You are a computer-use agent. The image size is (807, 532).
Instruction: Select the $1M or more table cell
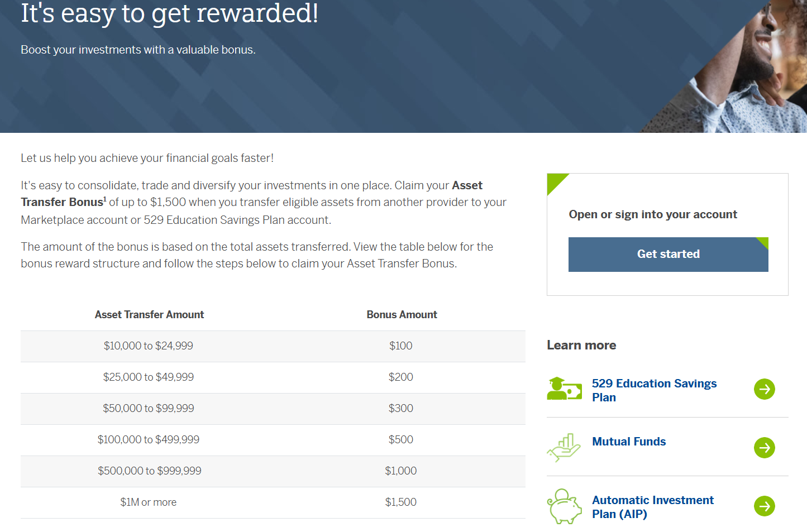(x=149, y=502)
